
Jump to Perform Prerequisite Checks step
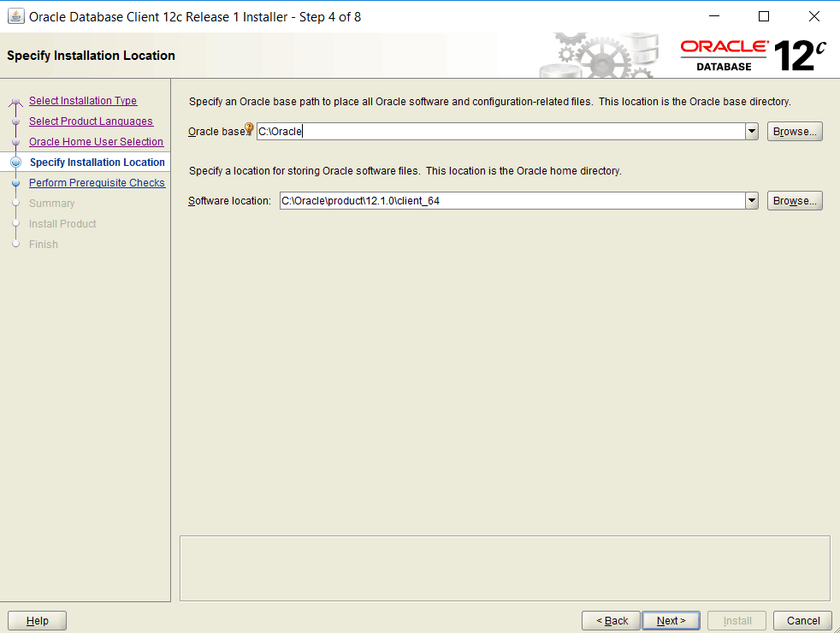tap(97, 182)
